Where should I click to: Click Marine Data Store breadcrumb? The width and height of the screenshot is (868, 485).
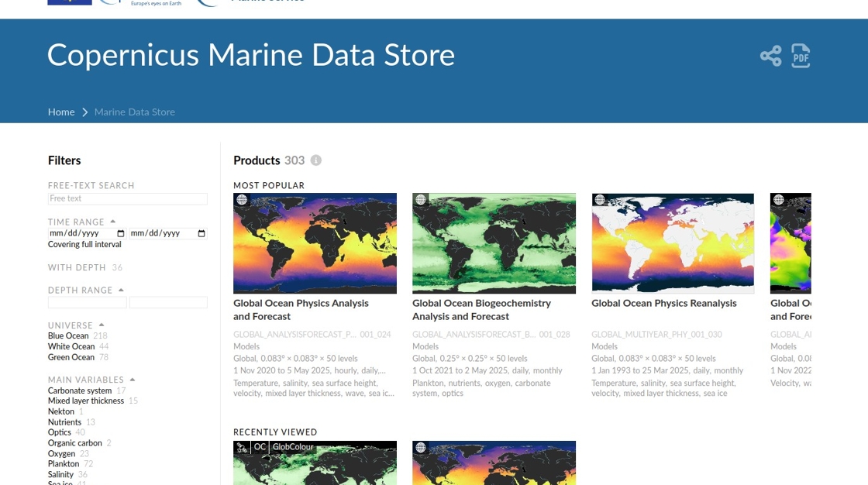pos(135,112)
